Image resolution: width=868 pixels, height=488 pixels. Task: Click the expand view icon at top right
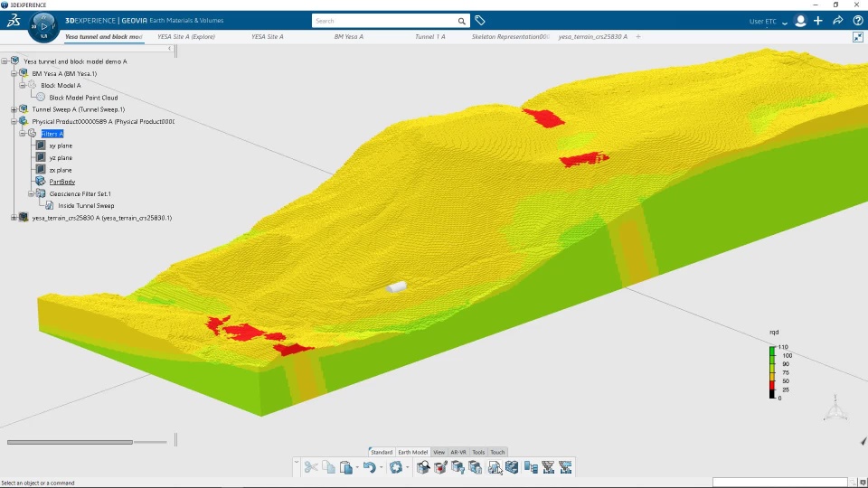pyautogui.click(x=858, y=37)
